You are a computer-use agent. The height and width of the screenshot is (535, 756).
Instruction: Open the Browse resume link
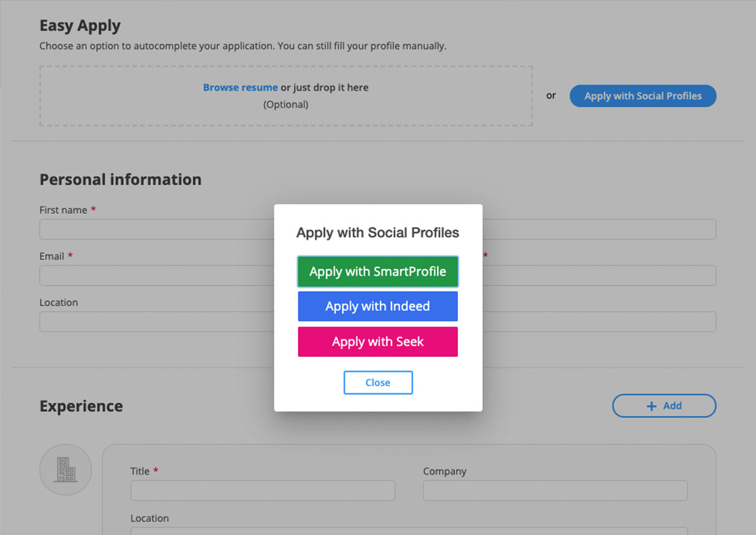[x=240, y=87]
